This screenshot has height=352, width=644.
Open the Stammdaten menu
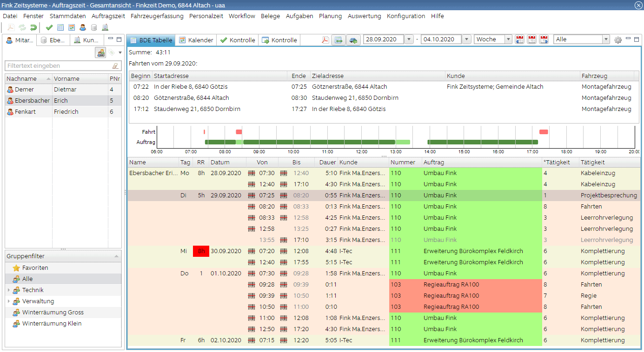(x=67, y=16)
